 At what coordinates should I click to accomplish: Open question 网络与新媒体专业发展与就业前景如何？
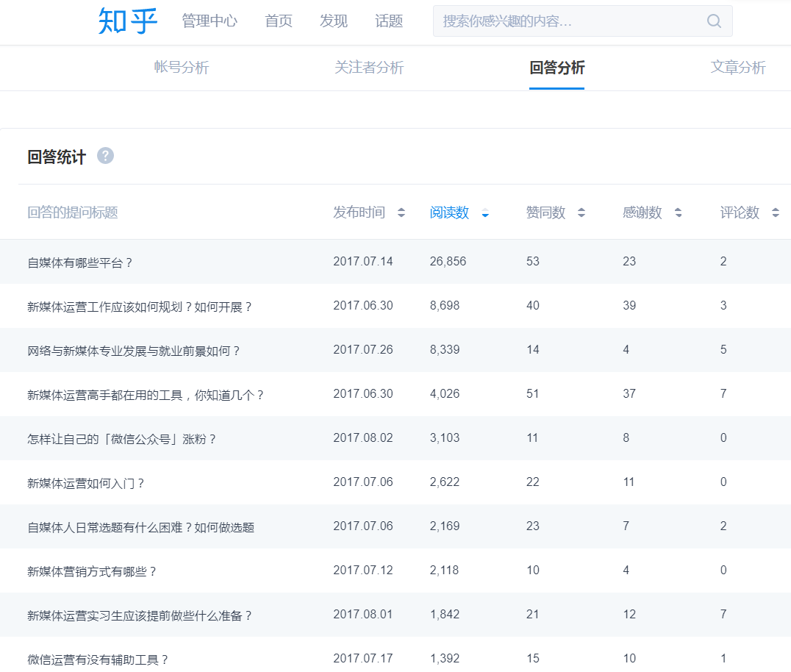pyautogui.click(x=134, y=351)
